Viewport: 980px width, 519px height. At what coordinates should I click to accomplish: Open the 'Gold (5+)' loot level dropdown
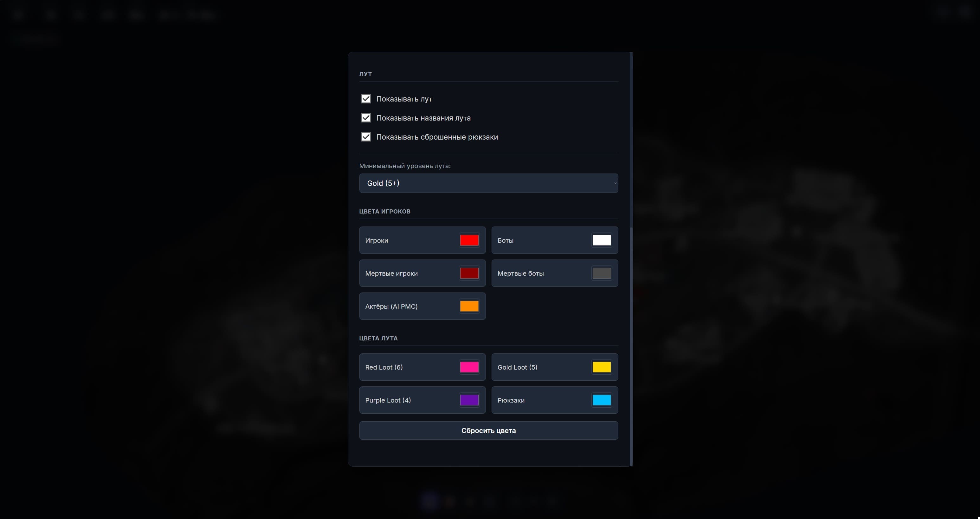pos(488,183)
